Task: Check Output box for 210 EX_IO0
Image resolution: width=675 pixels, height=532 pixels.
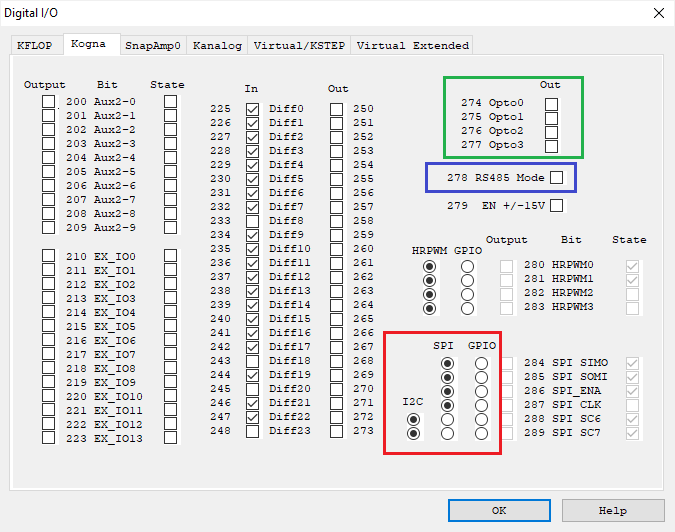Action: click(x=49, y=257)
